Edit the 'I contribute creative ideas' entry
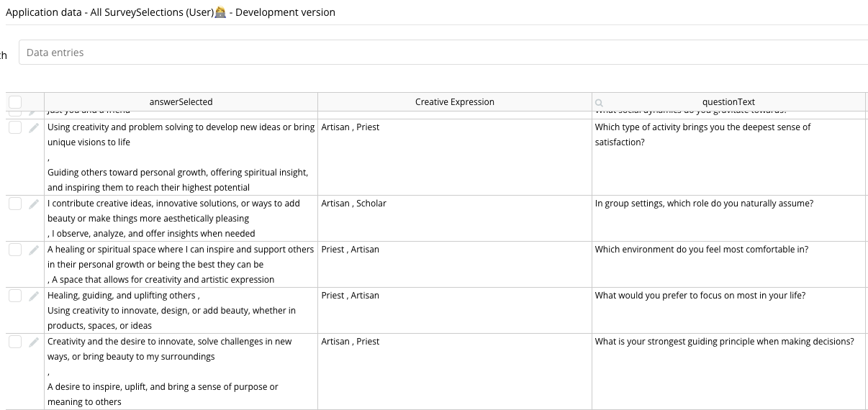Screen dimensions: 868x410 33,204
